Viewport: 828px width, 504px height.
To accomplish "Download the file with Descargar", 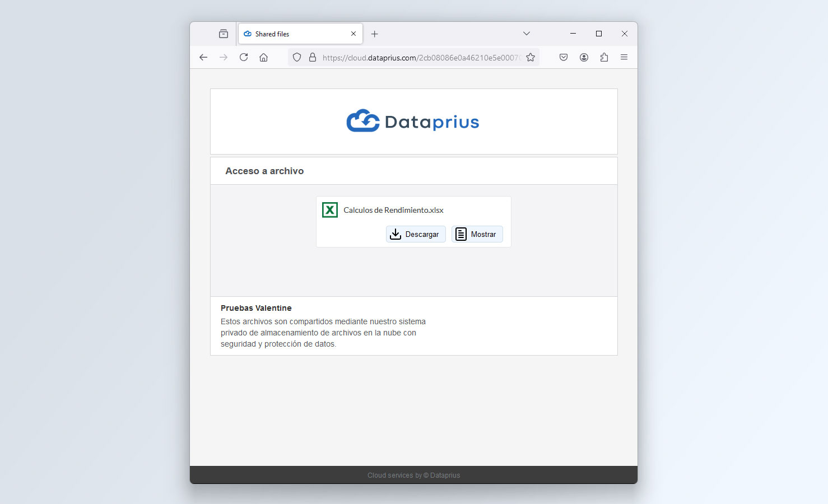I will [x=416, y=234].
